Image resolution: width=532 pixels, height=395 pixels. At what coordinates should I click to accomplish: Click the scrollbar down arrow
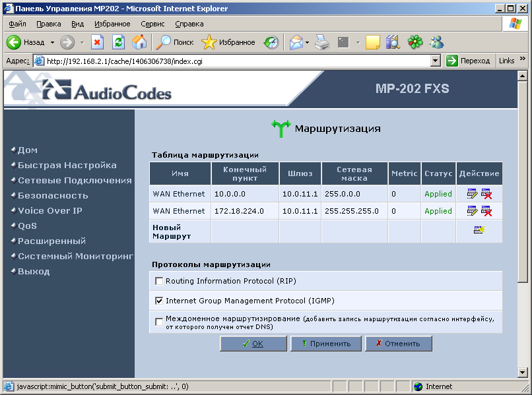523,373
